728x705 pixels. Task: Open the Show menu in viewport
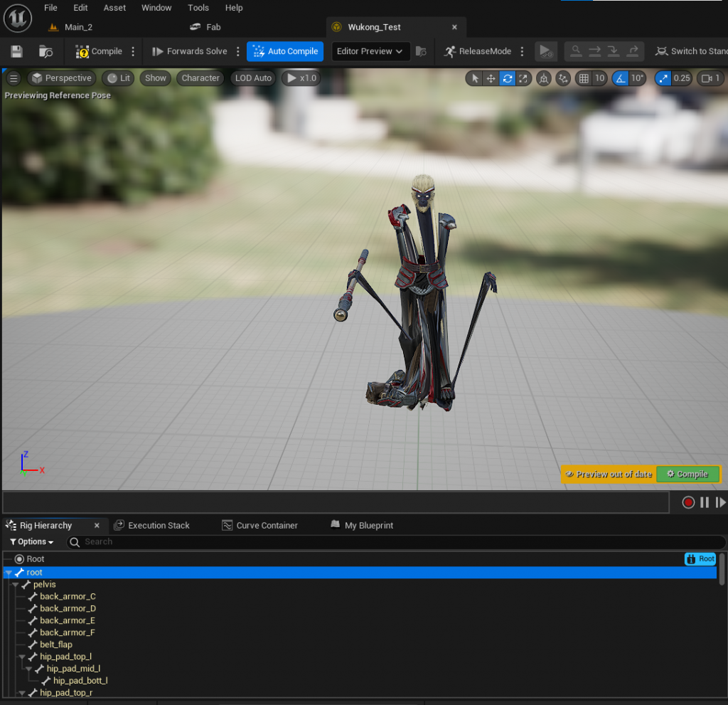tap(155, 78)
